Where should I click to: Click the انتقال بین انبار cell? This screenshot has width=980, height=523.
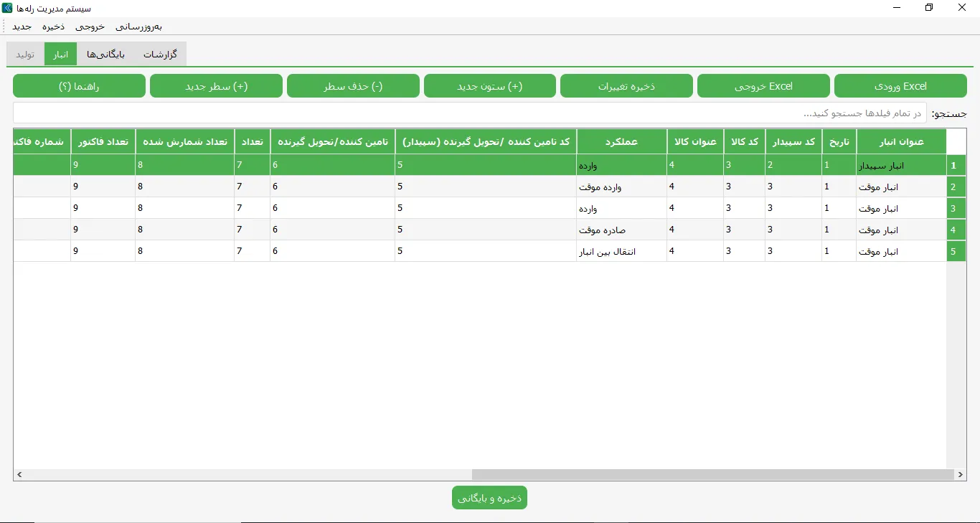click(x=622, y=251)
